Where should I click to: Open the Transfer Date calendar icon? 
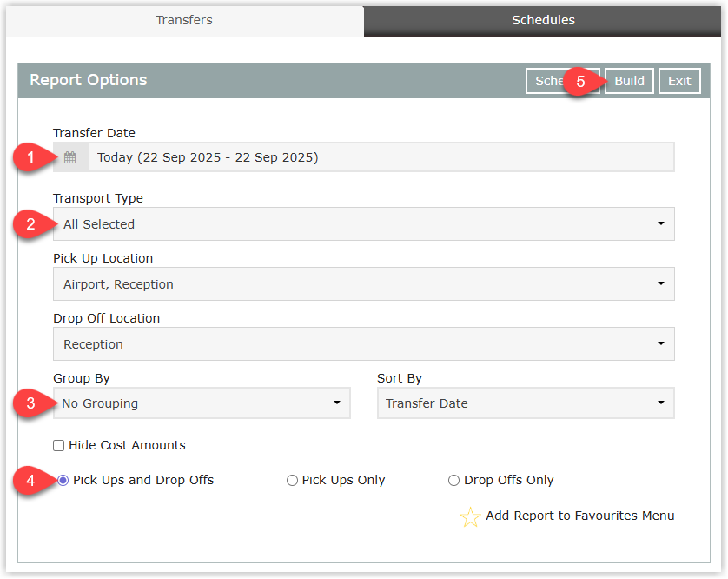click(70, 157)
